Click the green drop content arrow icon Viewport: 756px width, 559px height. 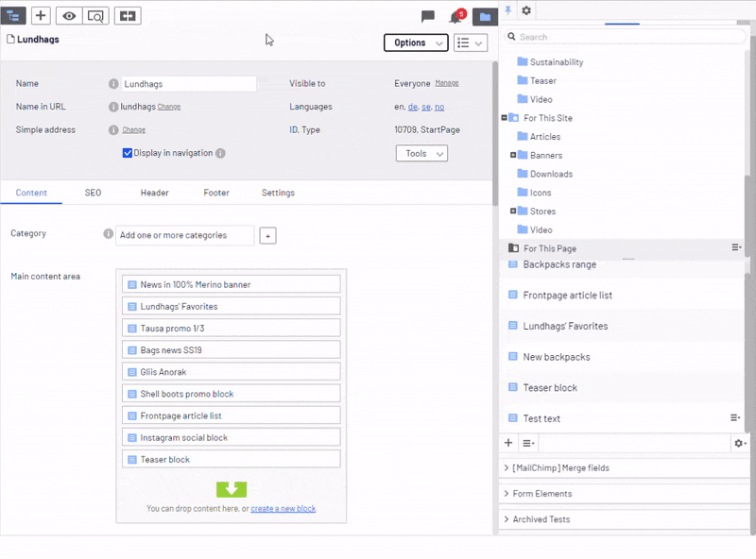point(232,489)
